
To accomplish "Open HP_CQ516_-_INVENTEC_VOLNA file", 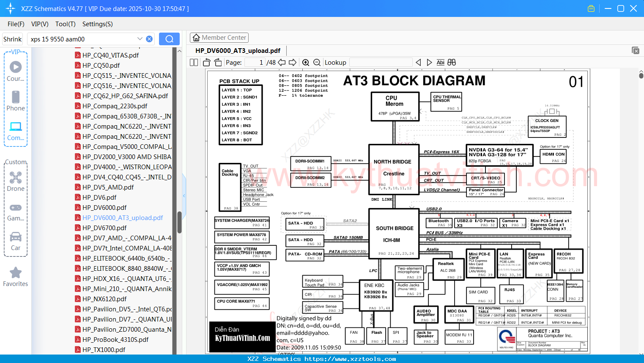I will pos(123,85).
